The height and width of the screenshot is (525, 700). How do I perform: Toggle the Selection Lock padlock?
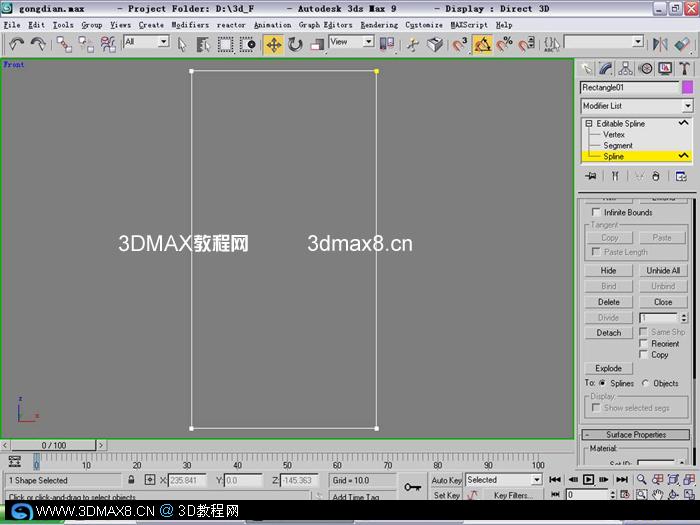pyautogui.click(x=131, y=480)
